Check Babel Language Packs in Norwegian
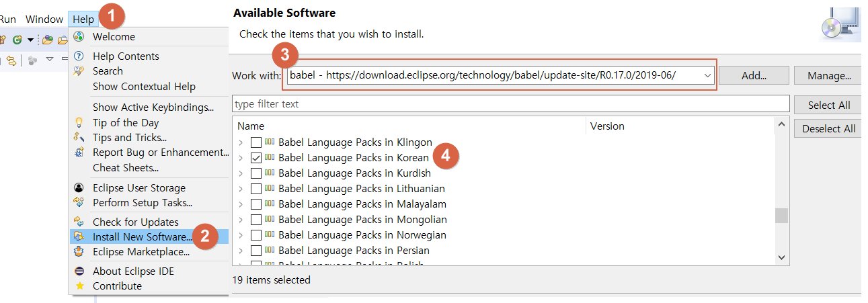The image size is (868, 303). (256, 235)
